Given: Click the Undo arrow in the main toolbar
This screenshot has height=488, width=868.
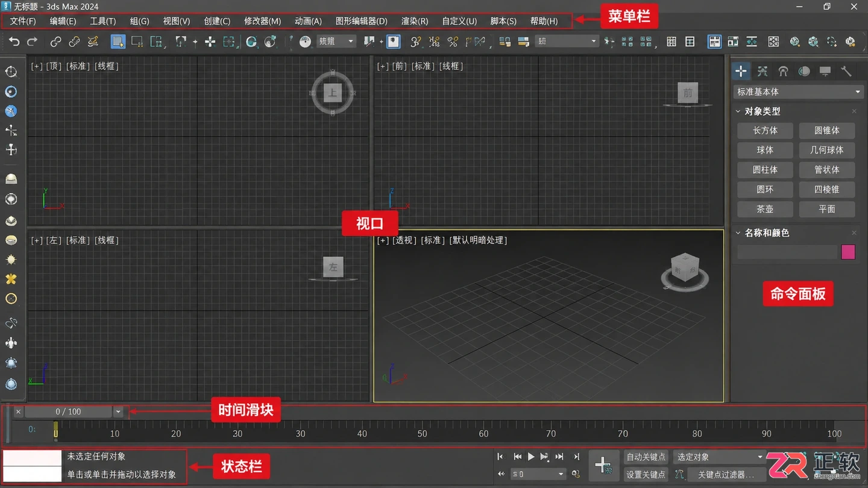Looking at the screenshot, I should [x=14, y=42].
